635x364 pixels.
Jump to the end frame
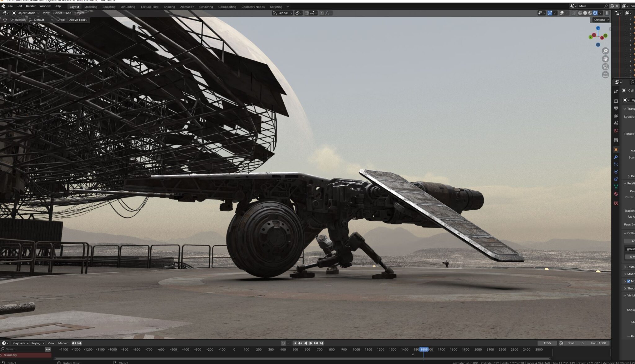tap(322, 343)
